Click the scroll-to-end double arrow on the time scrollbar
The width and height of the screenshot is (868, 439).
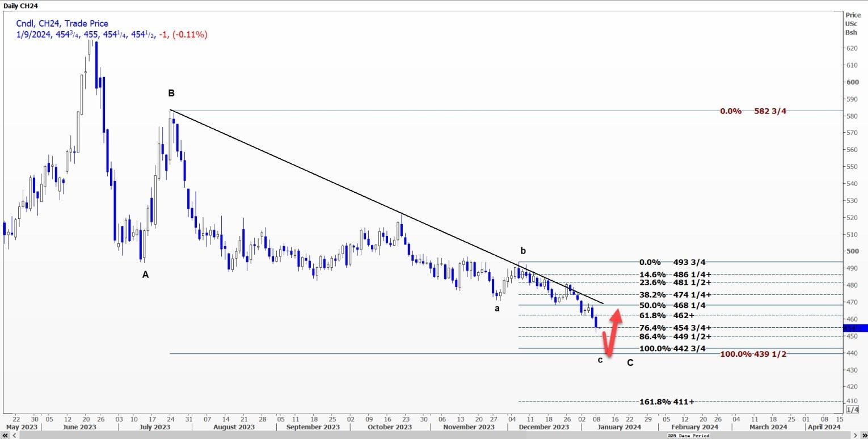coord(865,435)
